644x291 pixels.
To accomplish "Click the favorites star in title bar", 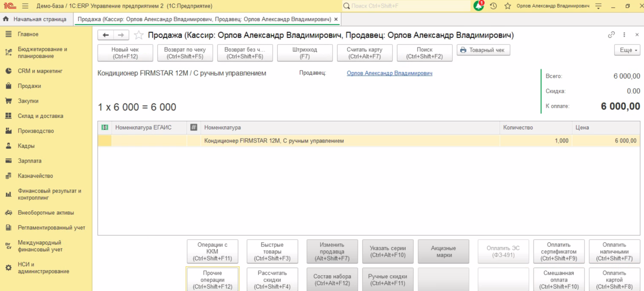I will point(507,6).
